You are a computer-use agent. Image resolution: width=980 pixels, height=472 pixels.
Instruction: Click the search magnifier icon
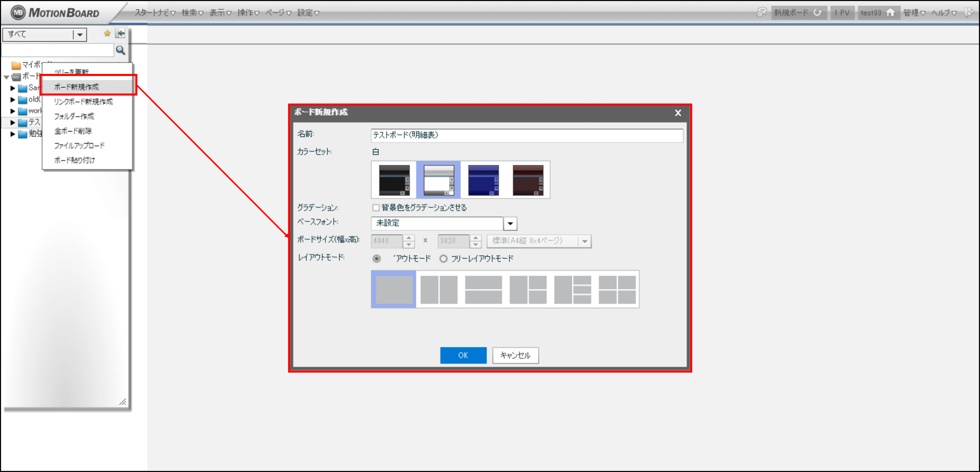point(120,50)
